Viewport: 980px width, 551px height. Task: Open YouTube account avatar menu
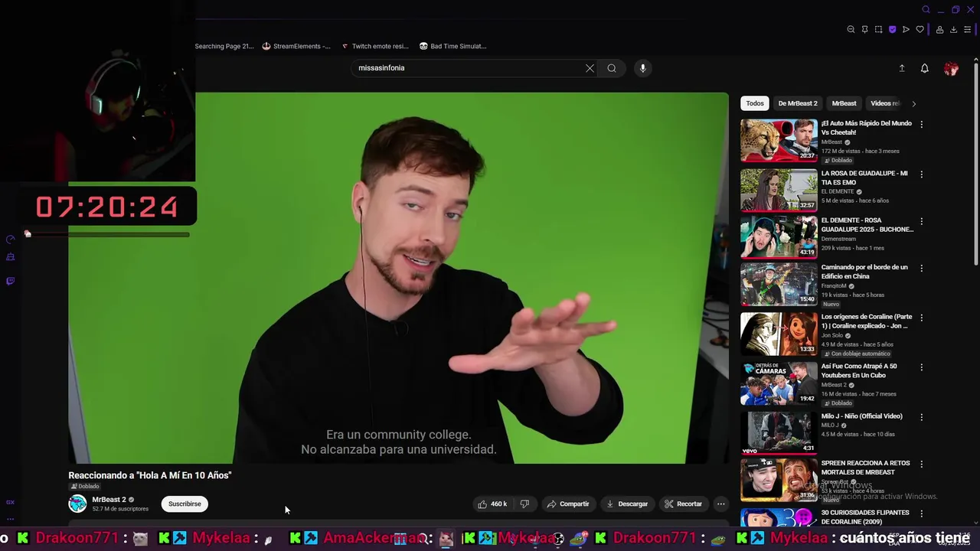[951, 69]
